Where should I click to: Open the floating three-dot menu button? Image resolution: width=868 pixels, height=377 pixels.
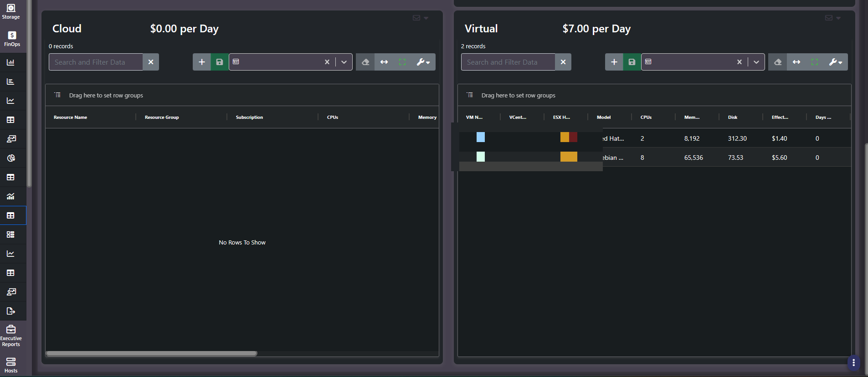click(853, 363)
